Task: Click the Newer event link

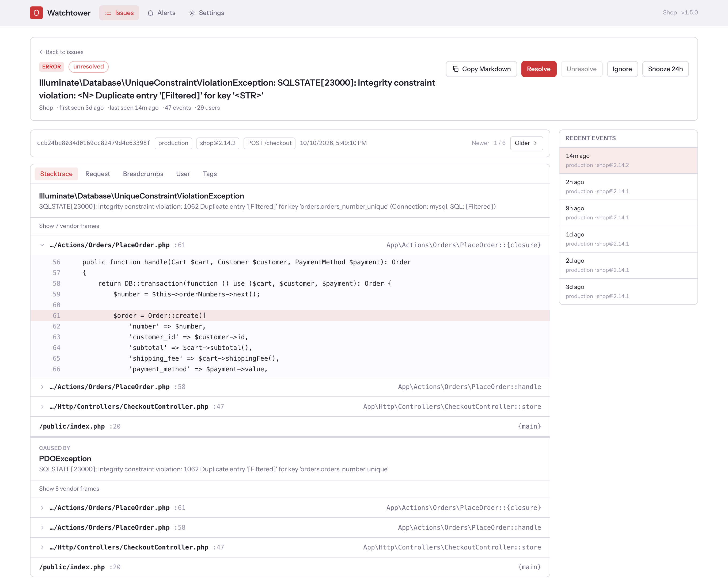Action: pos(480,143)
